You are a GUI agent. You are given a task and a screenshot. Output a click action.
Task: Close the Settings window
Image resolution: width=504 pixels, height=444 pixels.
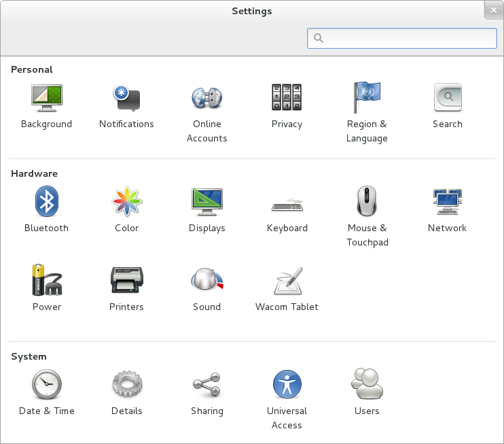493,10
